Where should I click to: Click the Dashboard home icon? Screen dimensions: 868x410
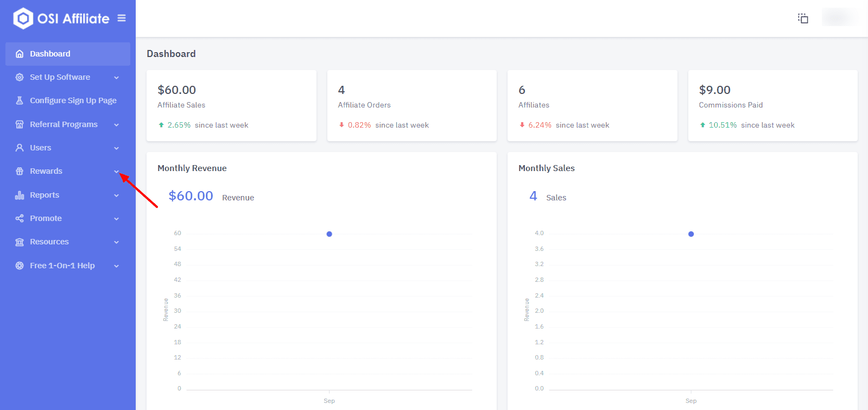coord(20,54)
